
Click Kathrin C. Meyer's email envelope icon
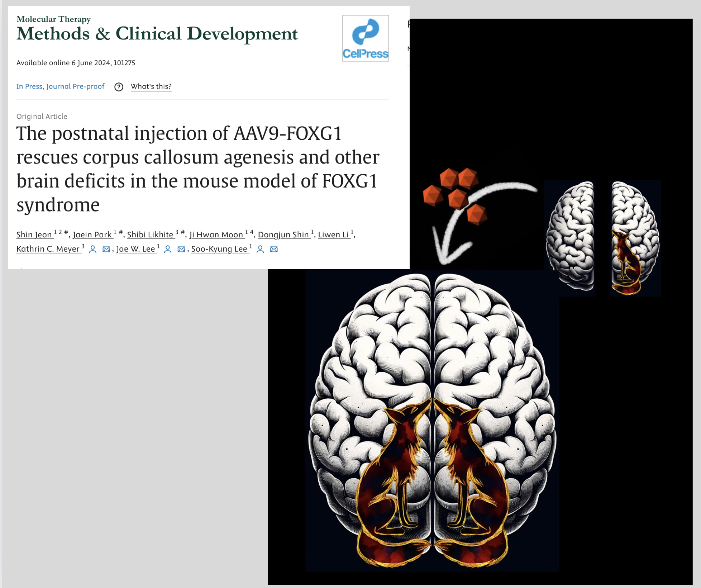coord(106,249)
